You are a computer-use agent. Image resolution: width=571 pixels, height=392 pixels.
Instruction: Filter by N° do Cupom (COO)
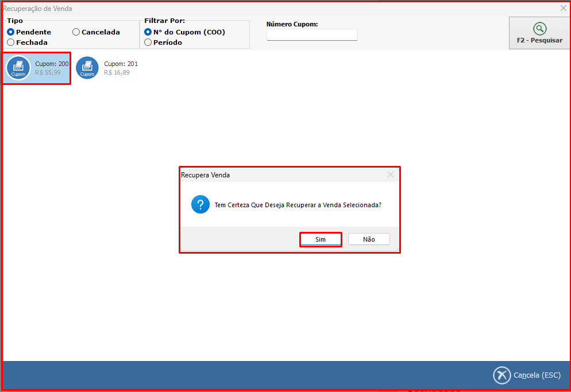148,32
